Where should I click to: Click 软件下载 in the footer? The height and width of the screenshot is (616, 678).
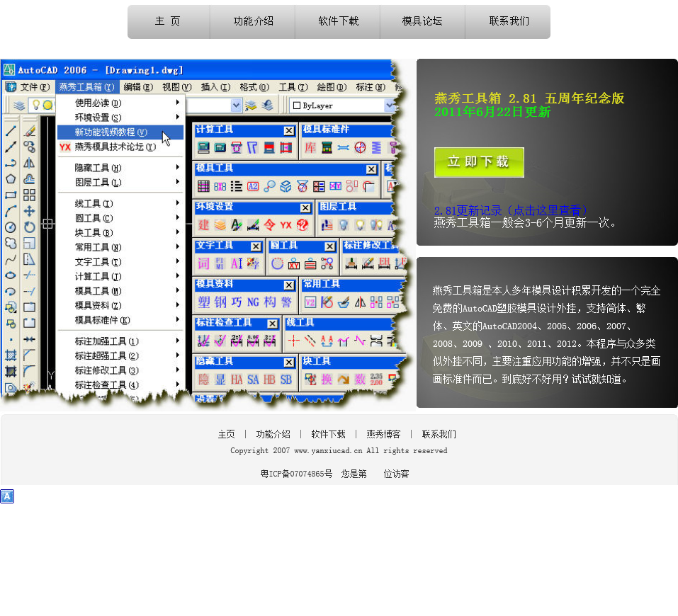point(328,434)
